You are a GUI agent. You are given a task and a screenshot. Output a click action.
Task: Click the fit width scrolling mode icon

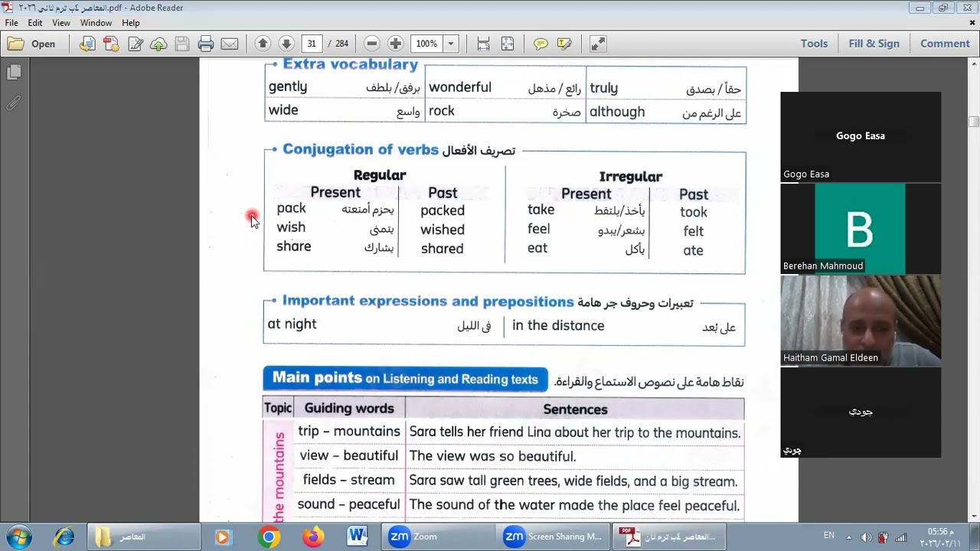pyautogui.click(x=483, y=44)
